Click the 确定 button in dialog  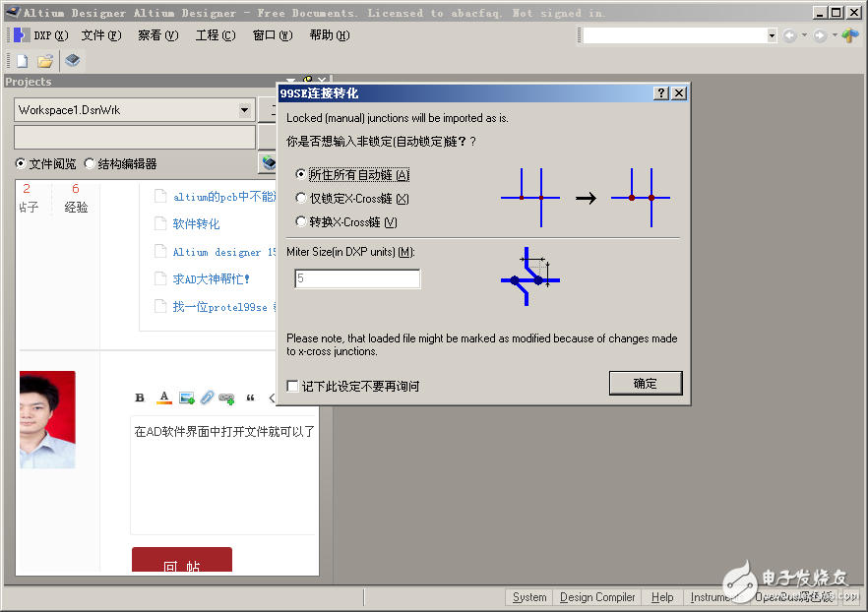(x=646, y=383)
